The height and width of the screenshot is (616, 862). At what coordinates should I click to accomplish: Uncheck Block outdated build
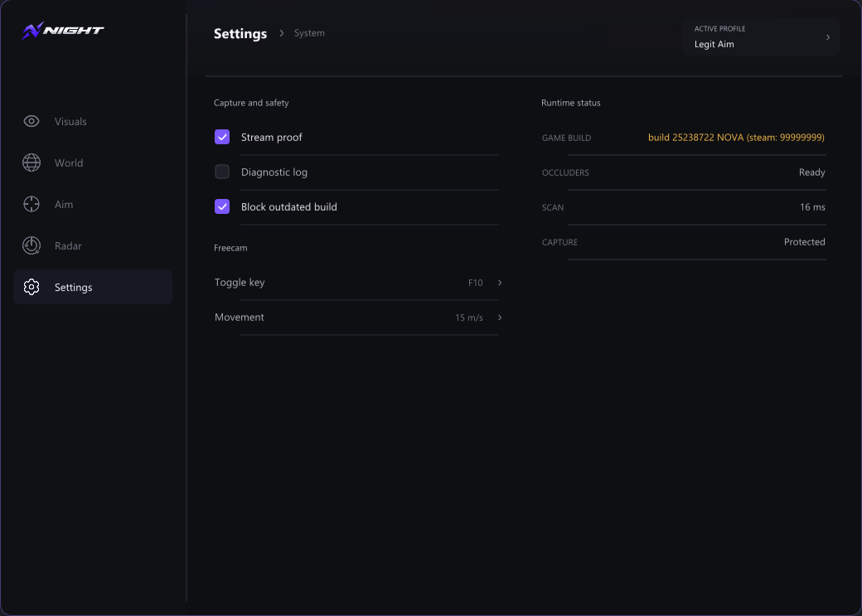pyautogui.click(x=222, y=206)
